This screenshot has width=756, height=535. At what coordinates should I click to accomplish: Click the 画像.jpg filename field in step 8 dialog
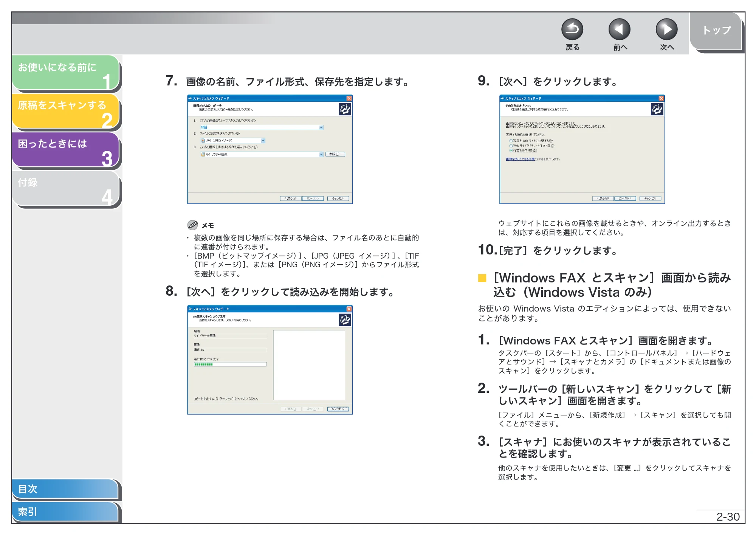tap(230, 350)
